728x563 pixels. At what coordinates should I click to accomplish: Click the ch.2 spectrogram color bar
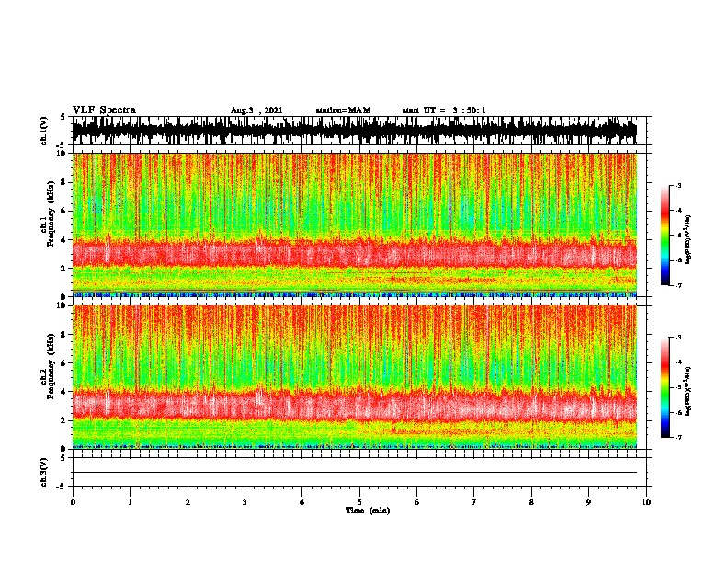coord(665,387)
